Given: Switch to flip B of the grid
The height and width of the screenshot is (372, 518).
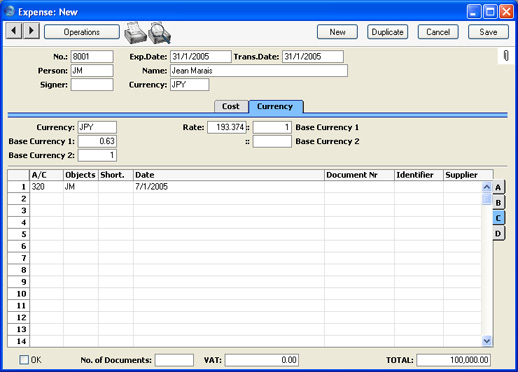Looking at the screenshot, I should point(498,203).
